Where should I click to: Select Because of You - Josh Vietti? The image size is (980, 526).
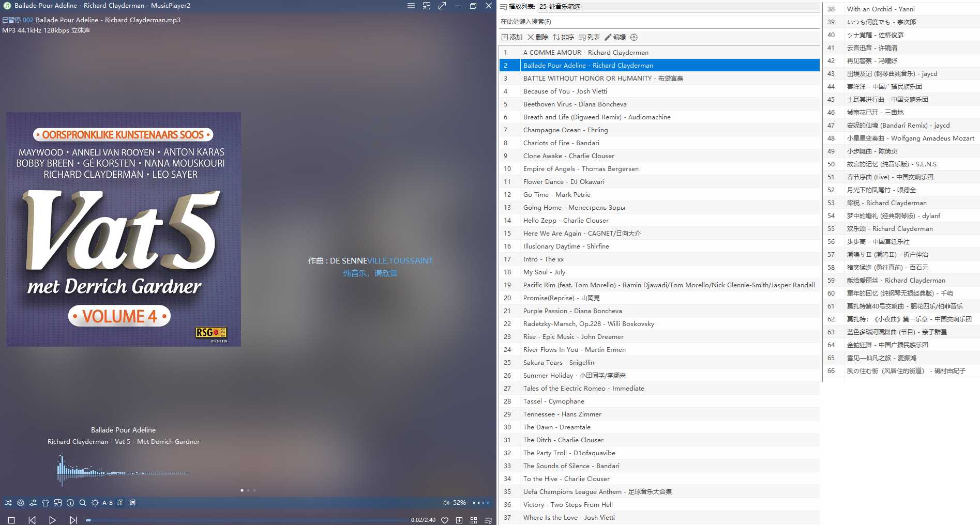tap(659, 91)
